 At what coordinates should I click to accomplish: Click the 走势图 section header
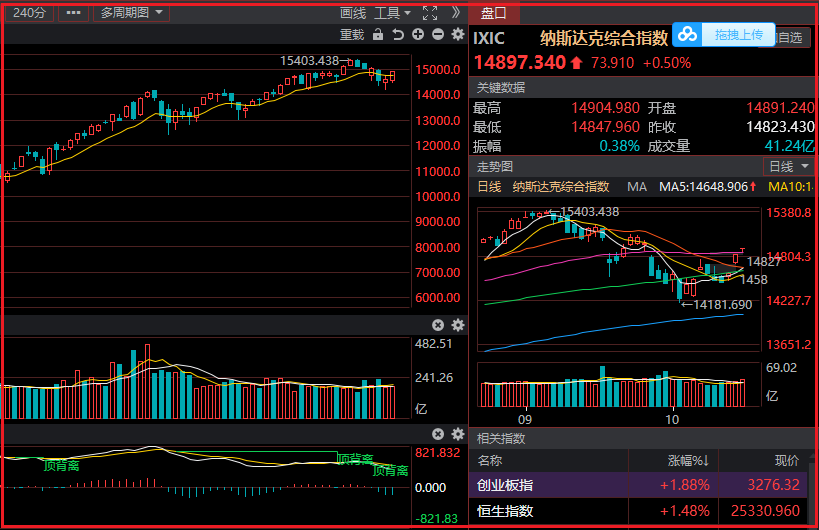[x=495, y=167]
